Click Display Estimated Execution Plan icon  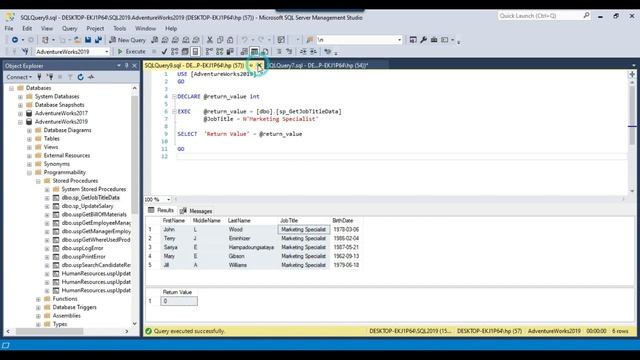click(x=175, y=51)
